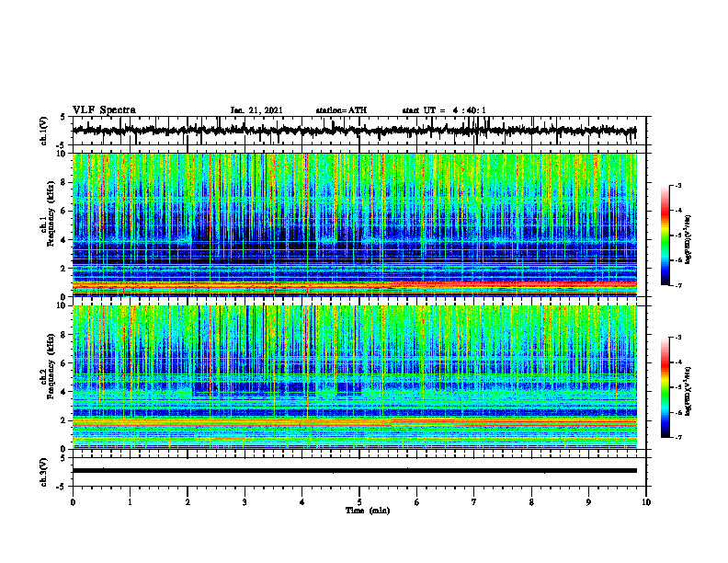The height and width of the screenshot is (563, 728).
Task: Click the "8" kHz tick on ch.2 frequency axis
Action: point(63,335)
